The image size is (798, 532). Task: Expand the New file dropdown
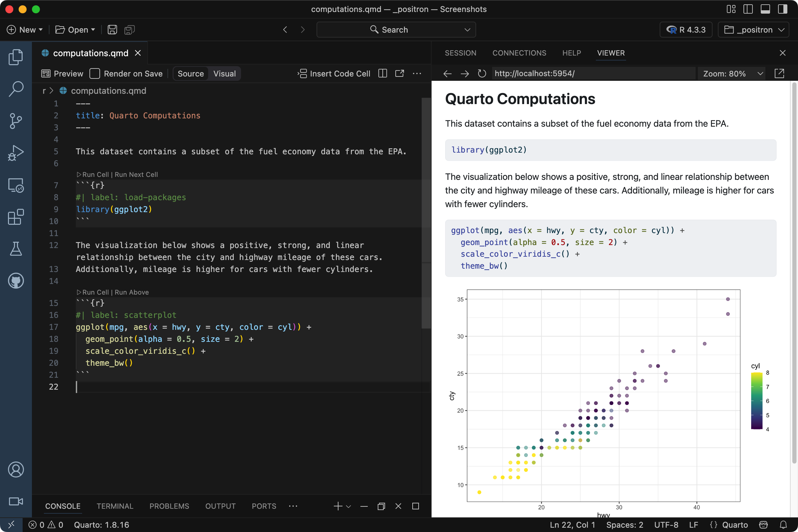[40, 30]
